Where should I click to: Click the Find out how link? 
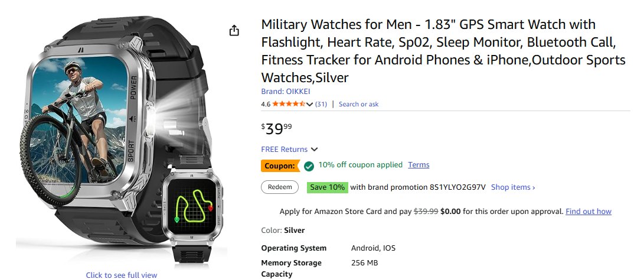click(x=588, y=211)
